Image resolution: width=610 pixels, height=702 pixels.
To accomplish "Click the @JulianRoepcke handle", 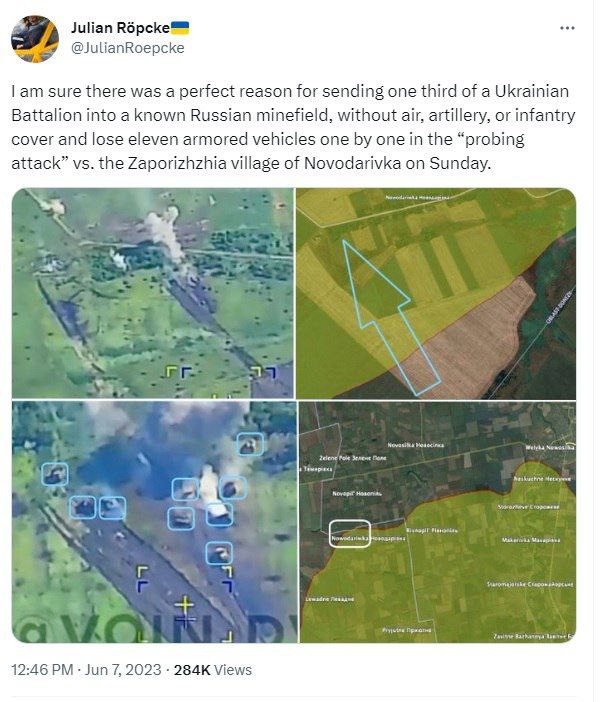I will point(128,48).
